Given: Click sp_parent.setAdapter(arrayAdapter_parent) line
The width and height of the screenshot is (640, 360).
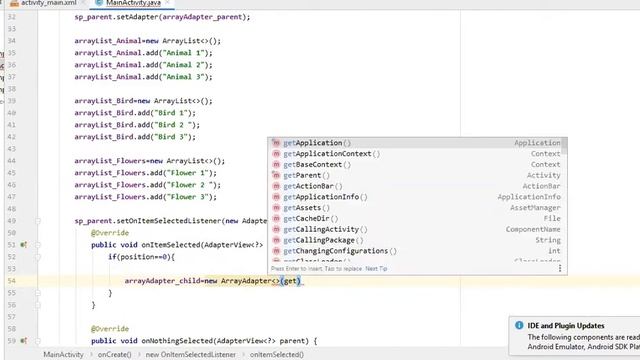Looking at the screenshot, I should [162, 17].
